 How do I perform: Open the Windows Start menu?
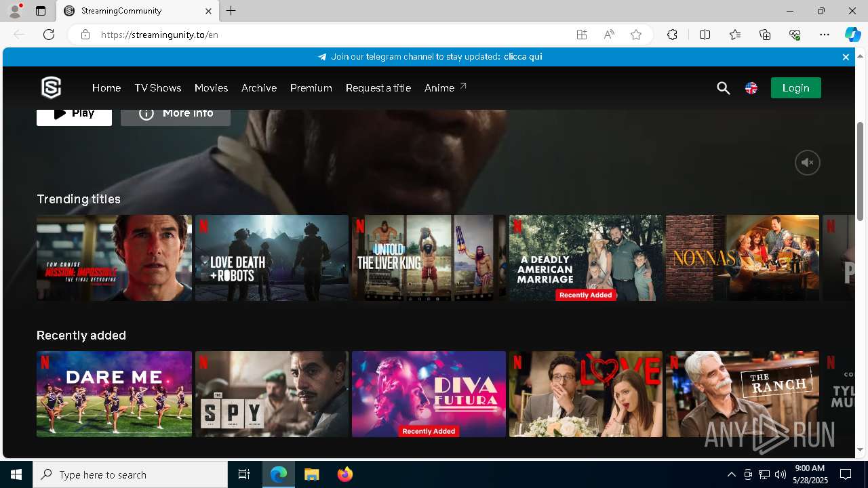(16, 474)
